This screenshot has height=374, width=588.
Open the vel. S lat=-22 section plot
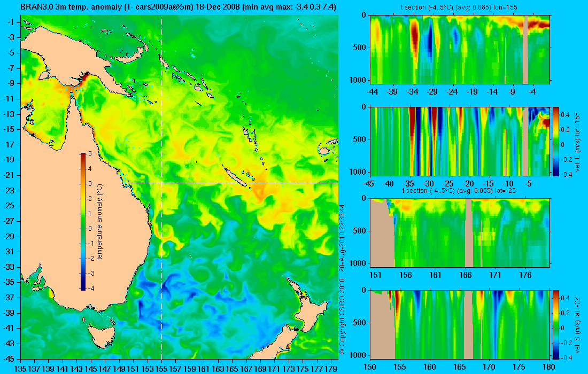[460, 324]
